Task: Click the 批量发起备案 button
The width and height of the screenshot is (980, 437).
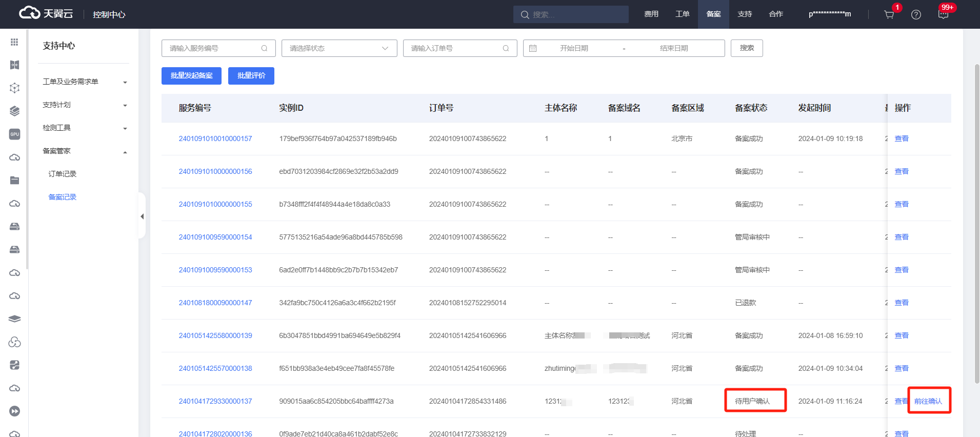Action: pyautogui.click(x=191, y=75)
